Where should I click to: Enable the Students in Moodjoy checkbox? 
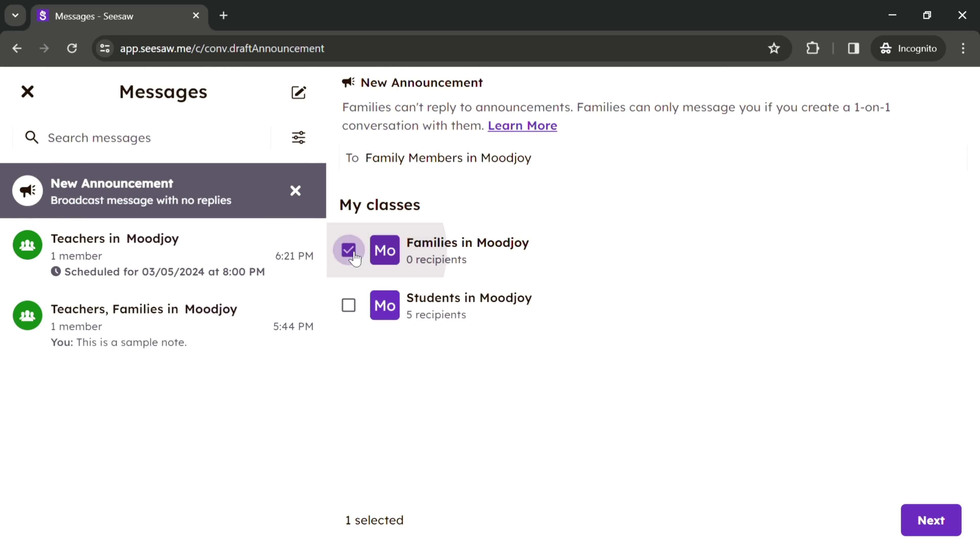pyautogui.click(x=349, y=305)
